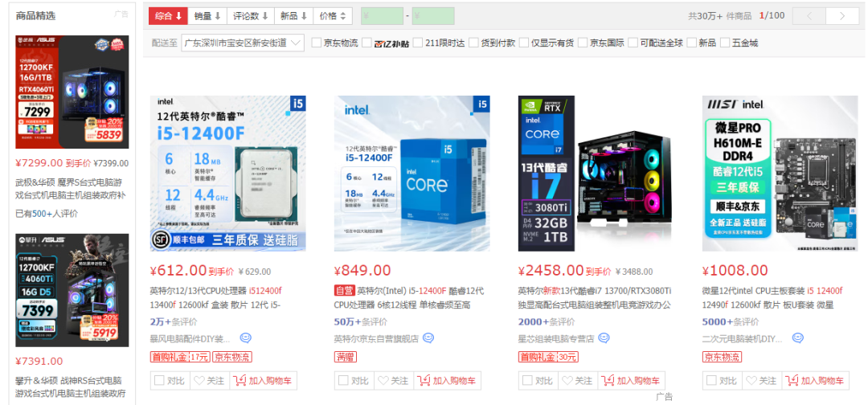This screenshot has height=405, width=868.
Task: Add ¥849.00 i5-12400F to cart
Action: tap(448, 381)
